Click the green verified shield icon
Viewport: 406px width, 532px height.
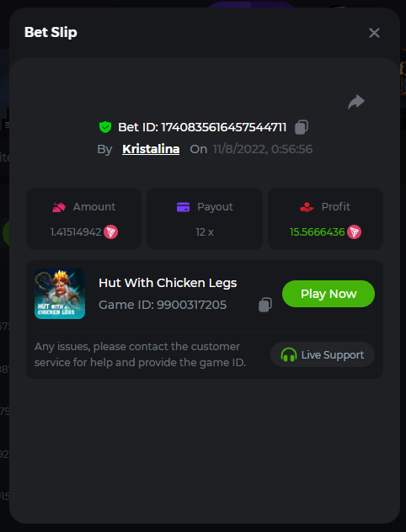[105, 127]
